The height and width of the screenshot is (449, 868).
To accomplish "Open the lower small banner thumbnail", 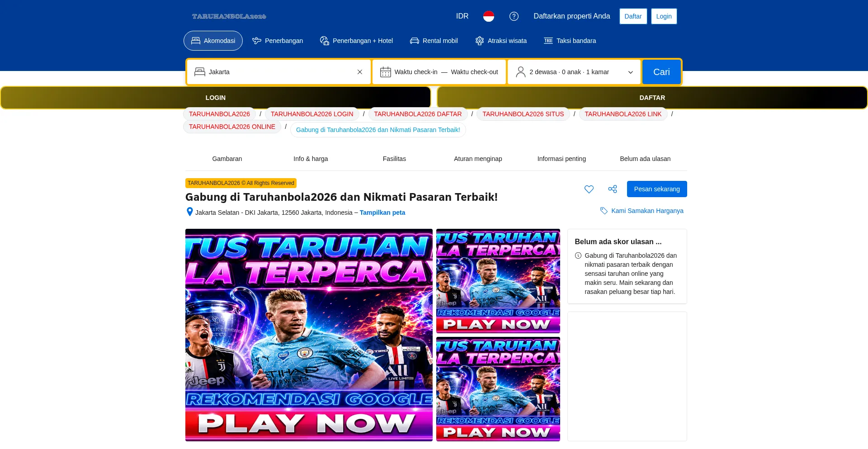I will click(498, 389).
